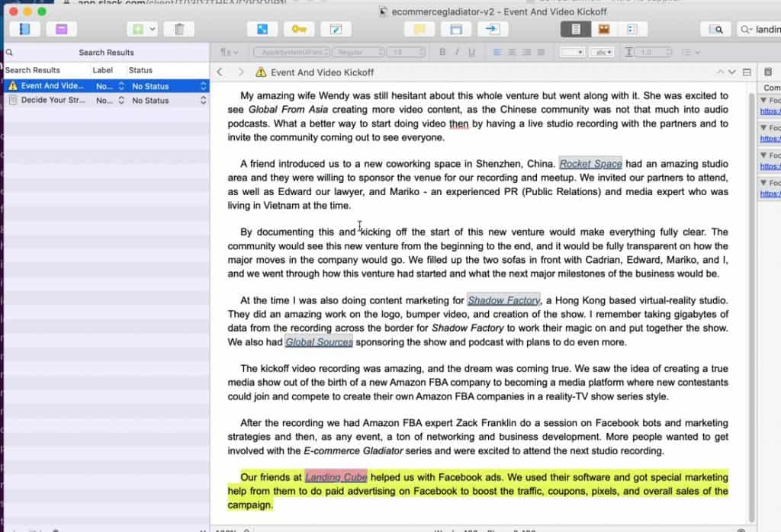Open the Collections purple toolbar icon
The height and width of the screenshot is (532, 781).
[61, 30]
